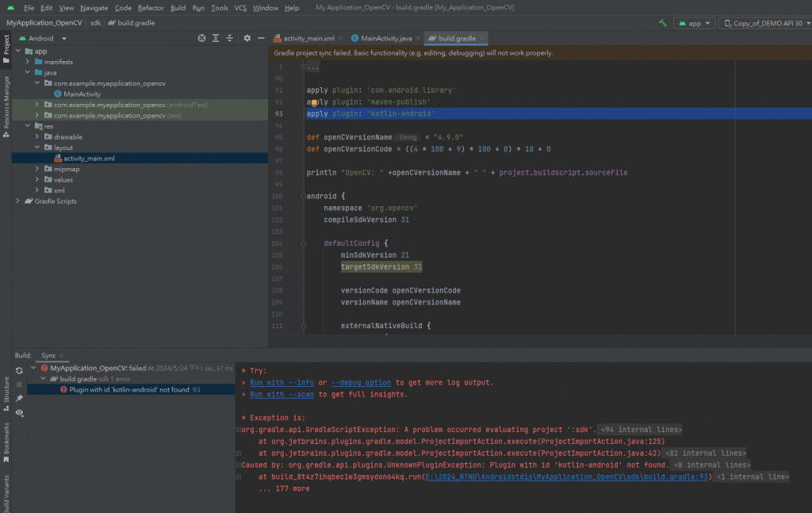The height and width of the screenshot is (513, 812).
Task: Click the '--debug option' link
Action: (361, 382)
